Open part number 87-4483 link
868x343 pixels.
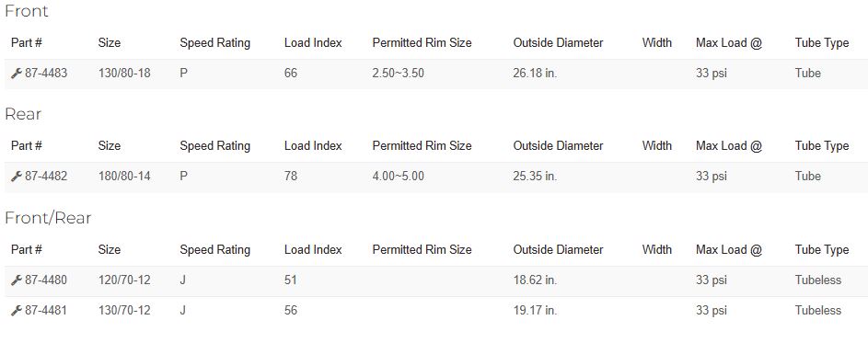(46, 74)
